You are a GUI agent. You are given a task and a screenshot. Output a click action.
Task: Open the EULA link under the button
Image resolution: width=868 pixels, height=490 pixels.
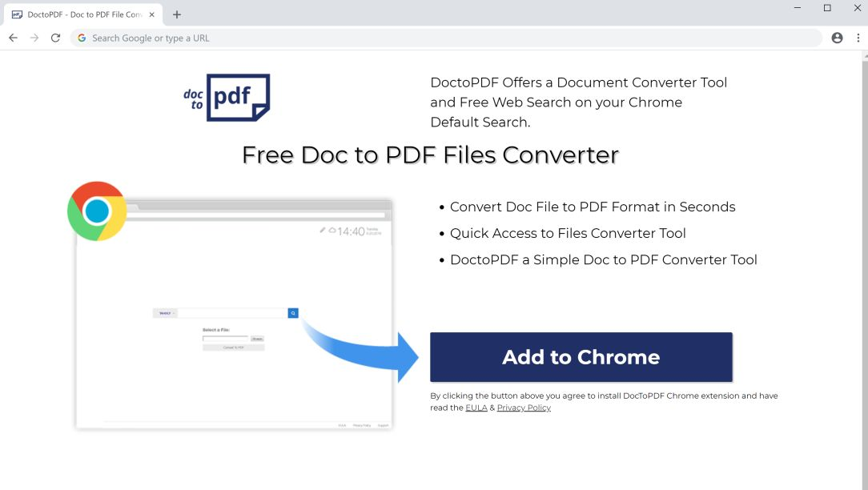pyautogui.click(x=476, y=408)
